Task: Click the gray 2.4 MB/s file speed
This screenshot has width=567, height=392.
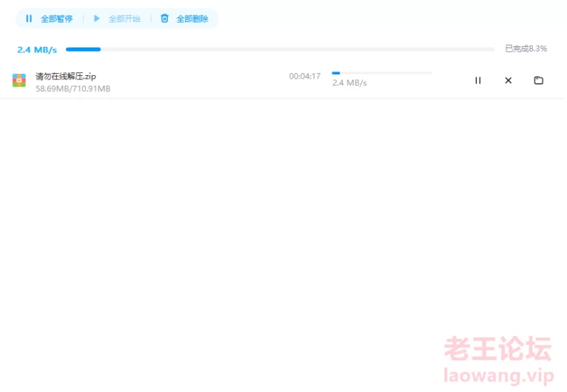Action: tap(349, 83)
